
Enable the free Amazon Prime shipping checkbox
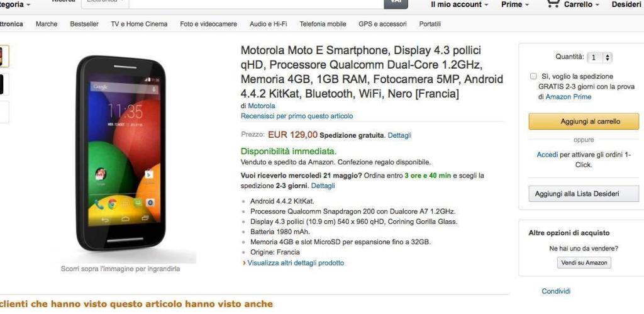point(533,76)
